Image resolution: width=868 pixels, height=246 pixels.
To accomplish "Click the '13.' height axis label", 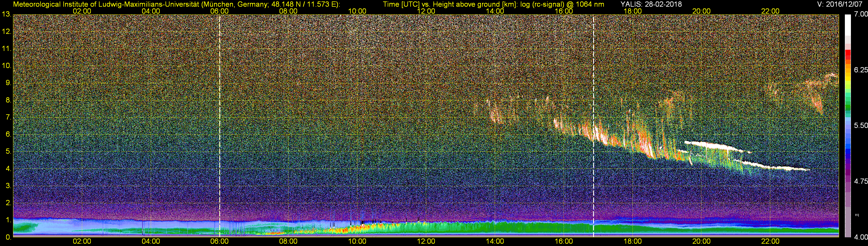I will click(x=6, y=14).
